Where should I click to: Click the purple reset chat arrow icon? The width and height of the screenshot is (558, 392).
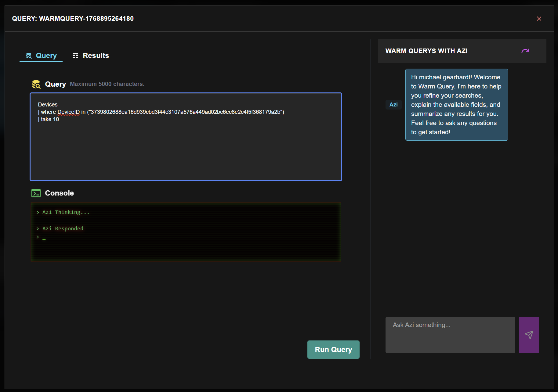tap(525, 51)
